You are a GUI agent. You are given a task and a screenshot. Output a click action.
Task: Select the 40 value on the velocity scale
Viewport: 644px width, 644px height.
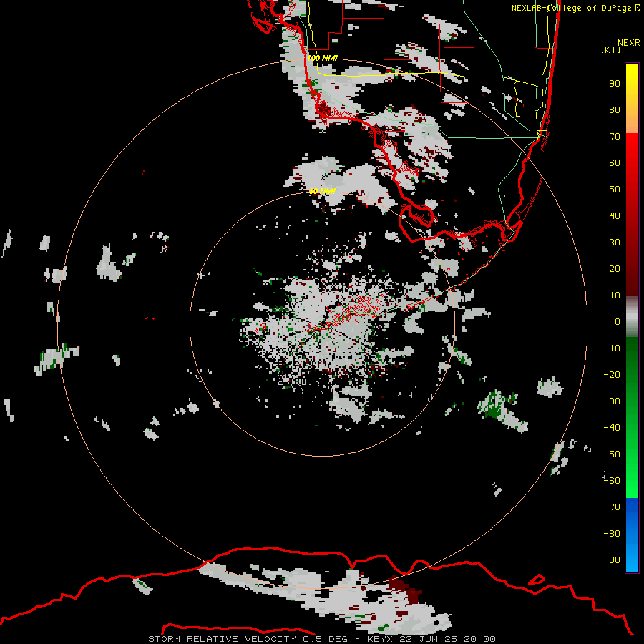pos(615,216)
